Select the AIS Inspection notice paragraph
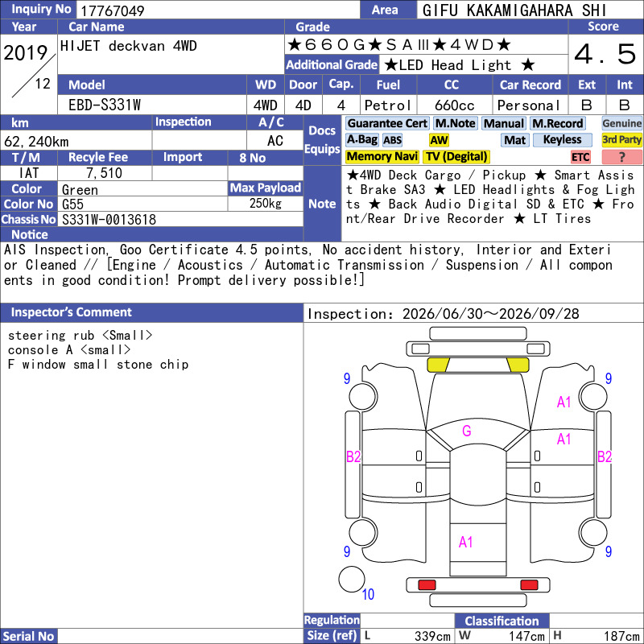Screen dimensions: 644x644 pyautogui.click(x=308, y=266)
